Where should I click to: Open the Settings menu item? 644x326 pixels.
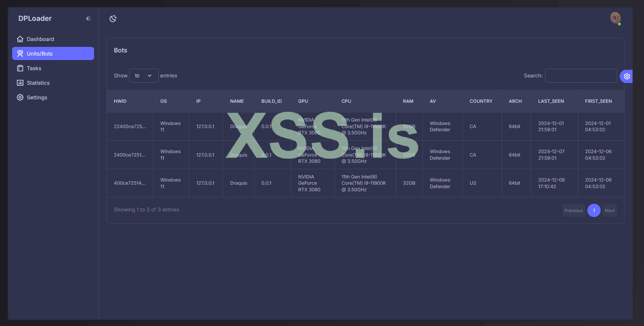(x=53, y=97)
